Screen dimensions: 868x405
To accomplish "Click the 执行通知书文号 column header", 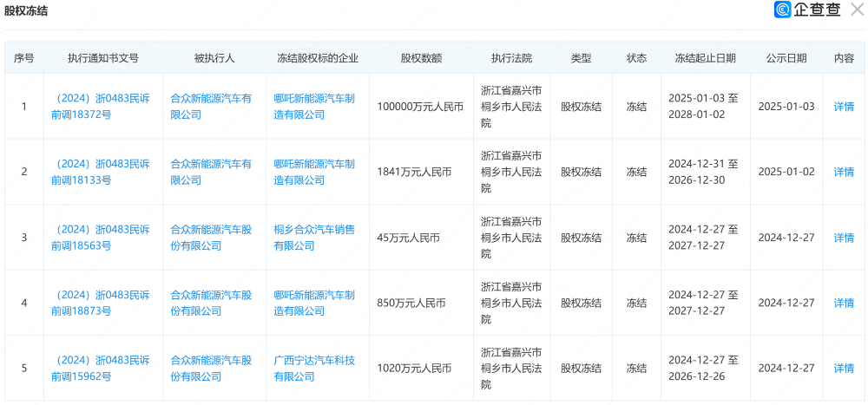I will (x=103, y=58).
